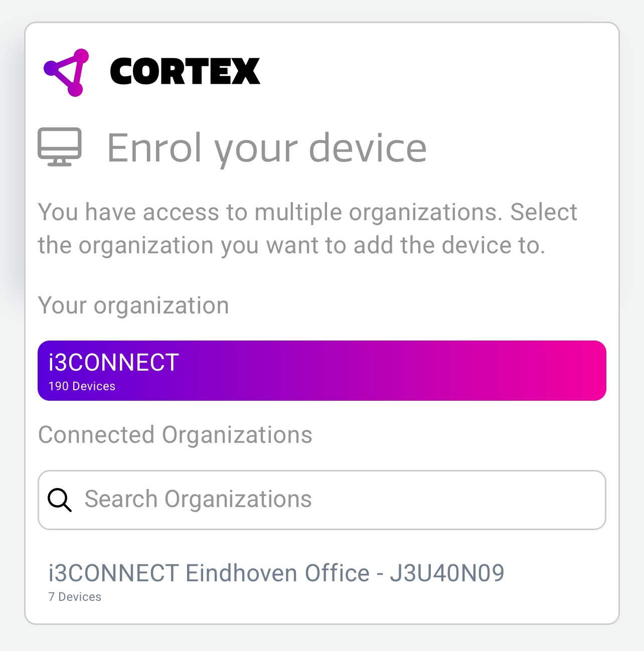Click the purple left edge of i3CONNECT card
Screen dimensions: 644x651
coord(43,371)
